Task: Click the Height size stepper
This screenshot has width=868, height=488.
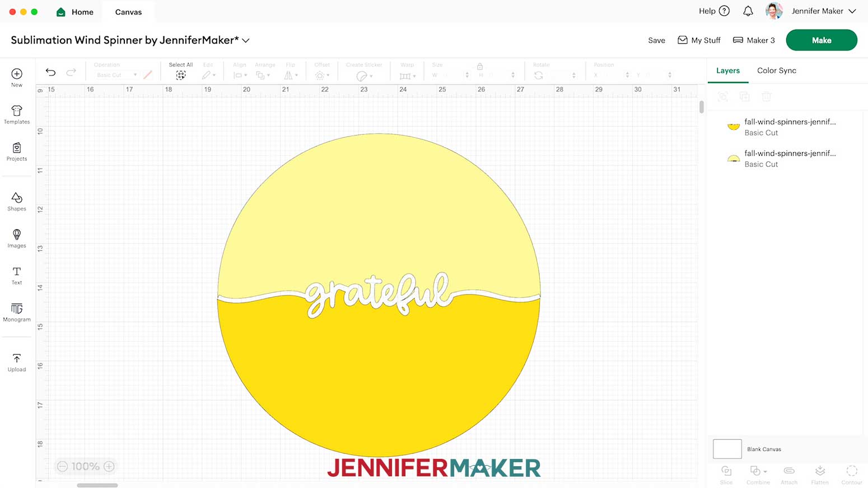Action: pyautogui.click(x=513, y=75)
